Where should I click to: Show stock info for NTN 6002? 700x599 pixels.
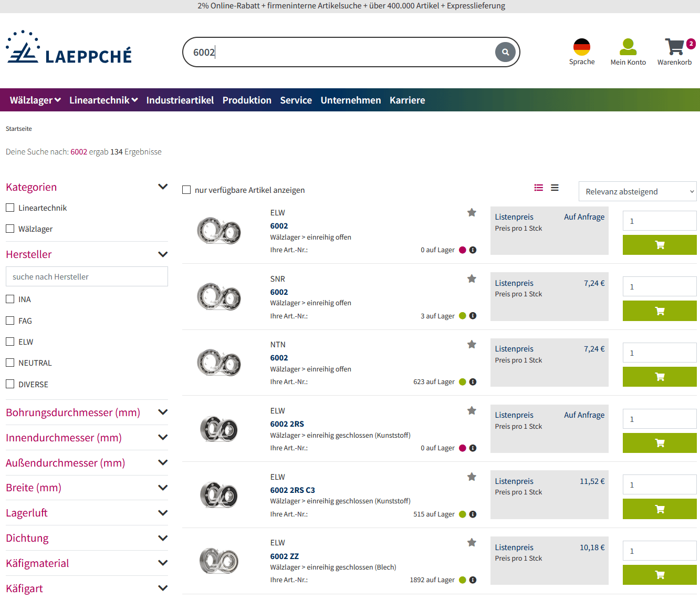(473, 382)
